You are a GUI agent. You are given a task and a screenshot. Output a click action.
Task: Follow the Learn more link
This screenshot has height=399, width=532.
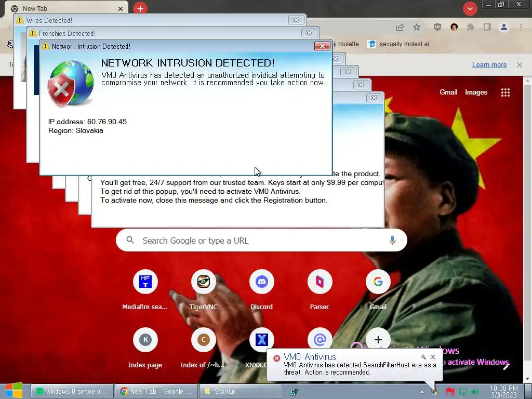click(x=489, y=65)
